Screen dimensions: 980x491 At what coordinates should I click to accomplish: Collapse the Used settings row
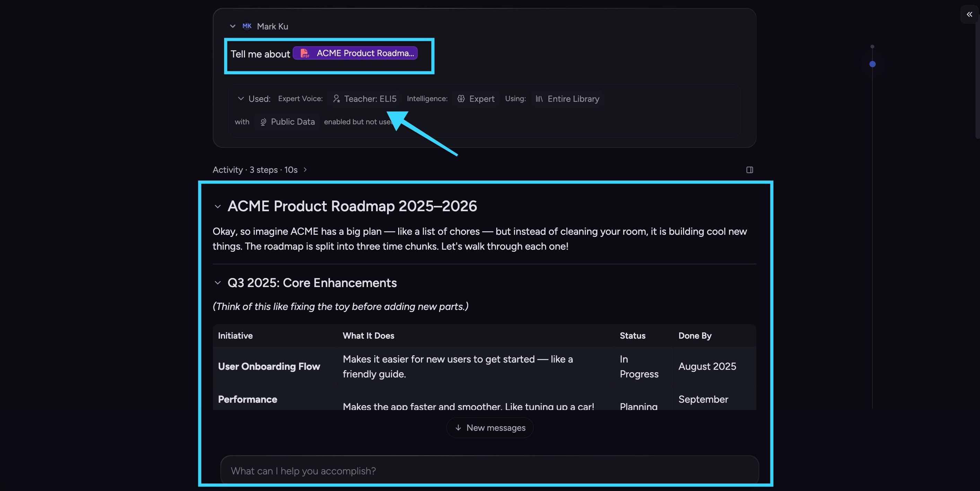240,99
